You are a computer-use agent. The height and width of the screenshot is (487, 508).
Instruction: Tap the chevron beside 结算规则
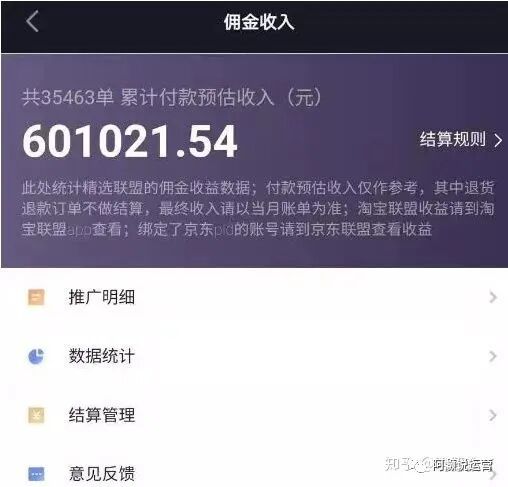pos(498,140)
